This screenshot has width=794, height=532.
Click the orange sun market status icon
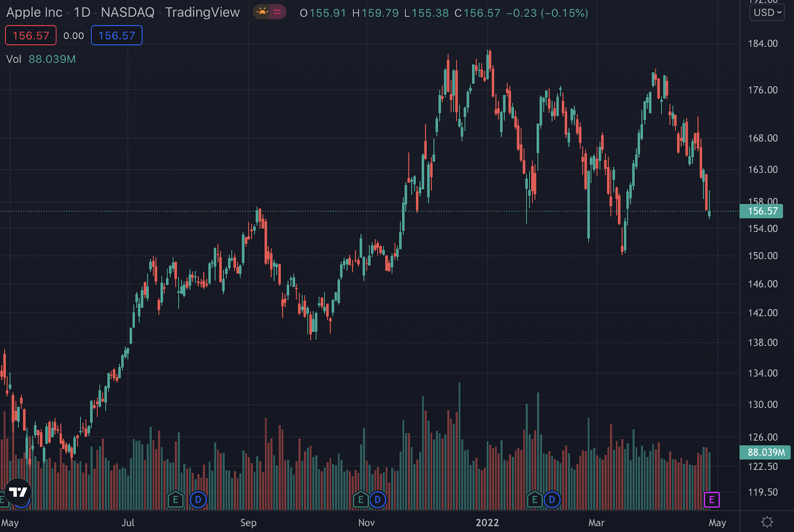tap(262, 12)
